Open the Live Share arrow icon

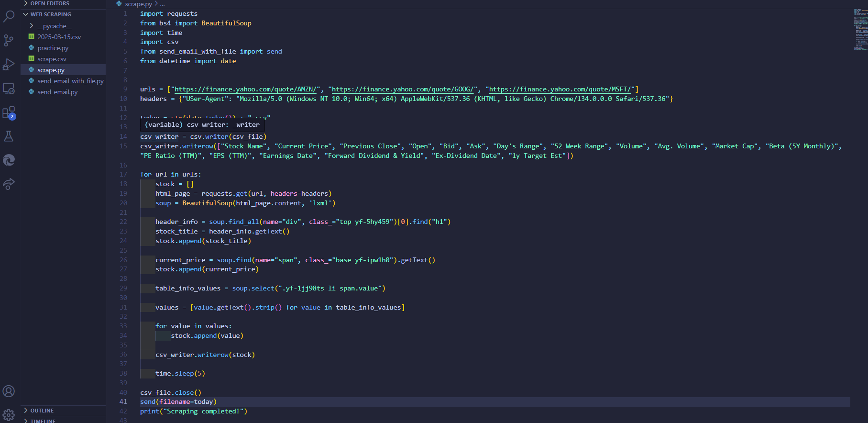9,184
